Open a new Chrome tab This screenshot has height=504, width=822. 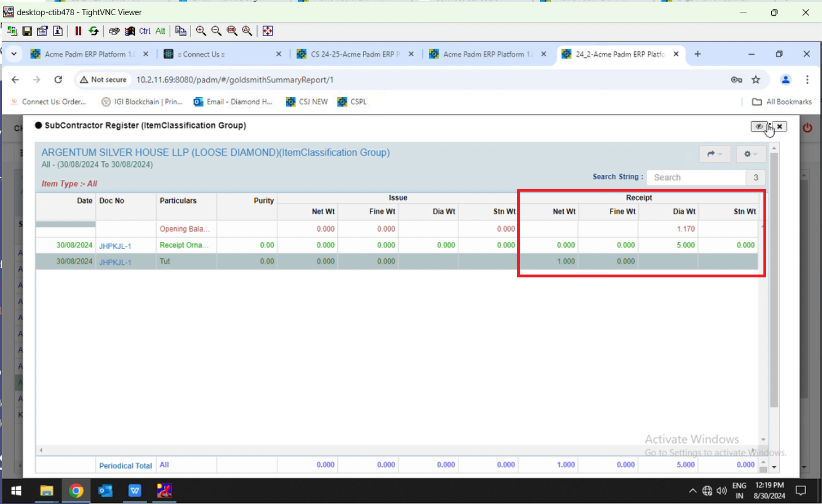click(697, 54)
